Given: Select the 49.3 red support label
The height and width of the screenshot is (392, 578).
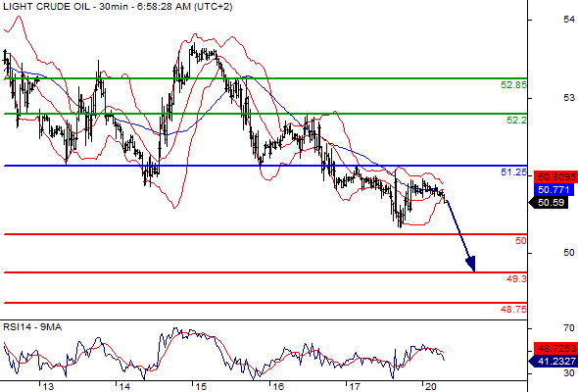Looking at the screenshot, I should [516, 278].
